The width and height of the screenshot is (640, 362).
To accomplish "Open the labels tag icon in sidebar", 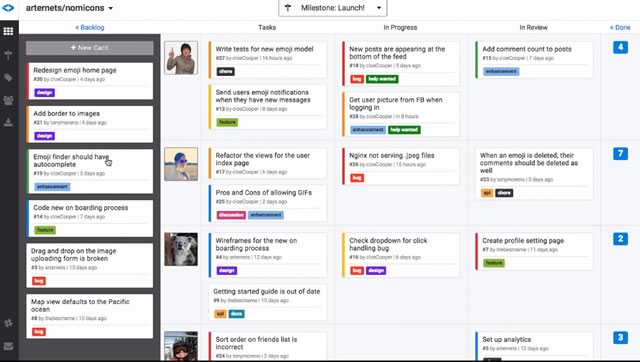I will tap(8, 78).
